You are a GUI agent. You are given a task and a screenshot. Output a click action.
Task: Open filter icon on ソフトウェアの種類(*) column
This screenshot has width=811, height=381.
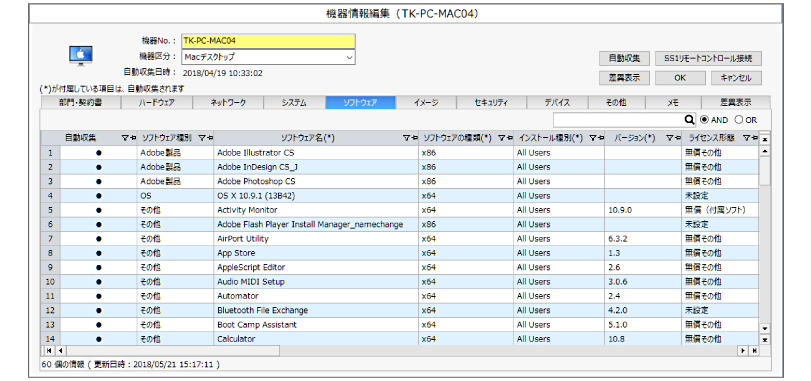point(501,138)
